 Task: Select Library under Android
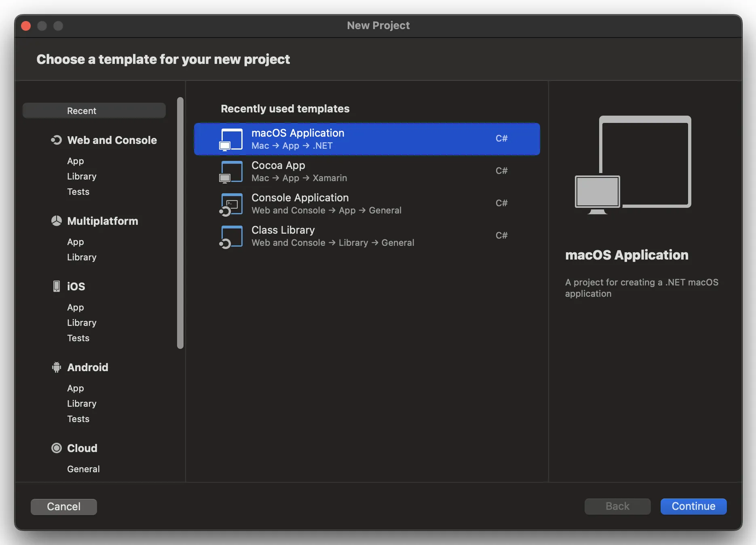point(82,403)
